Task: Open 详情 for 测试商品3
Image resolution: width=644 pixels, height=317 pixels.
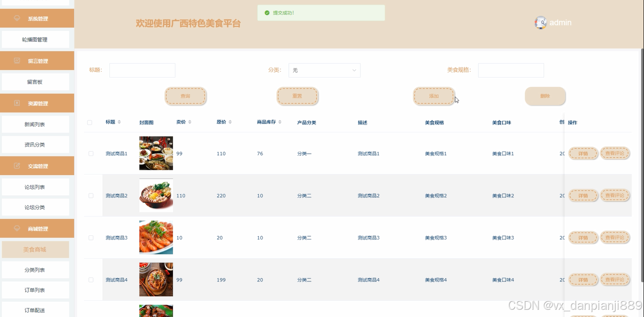Action: click(x=583, y=238)
